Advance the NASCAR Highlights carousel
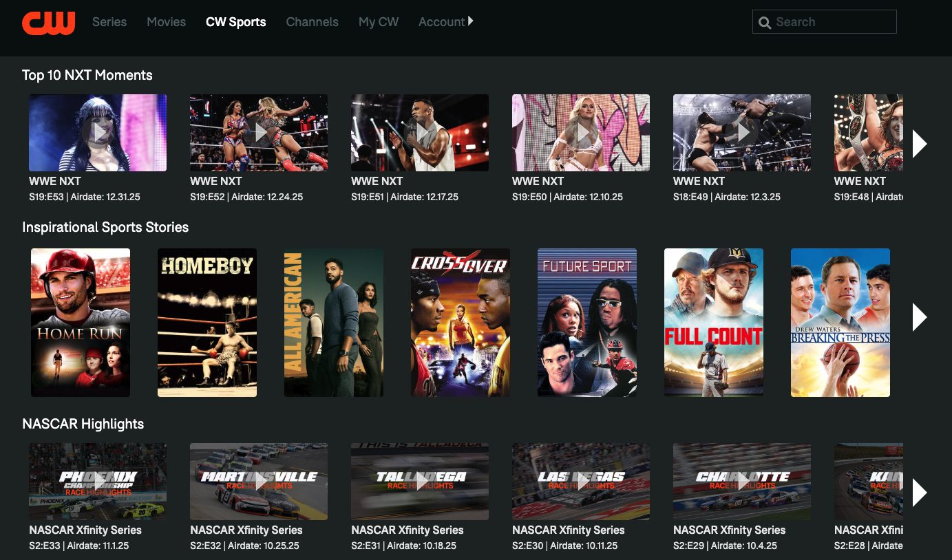This screenshot has width=952, height=560. pyautogui.click(x=920, y=492)
